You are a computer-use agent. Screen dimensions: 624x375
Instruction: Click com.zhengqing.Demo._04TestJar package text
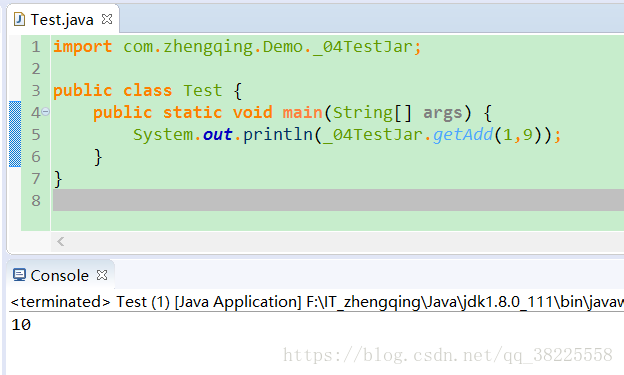[268, 47]
